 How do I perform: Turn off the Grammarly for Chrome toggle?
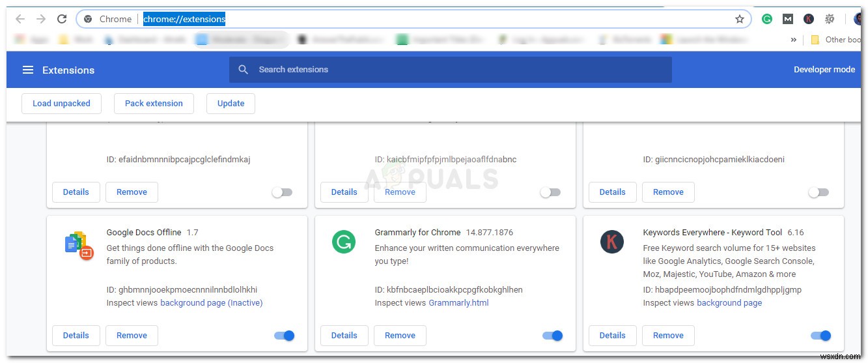click(x=553, y=336)
